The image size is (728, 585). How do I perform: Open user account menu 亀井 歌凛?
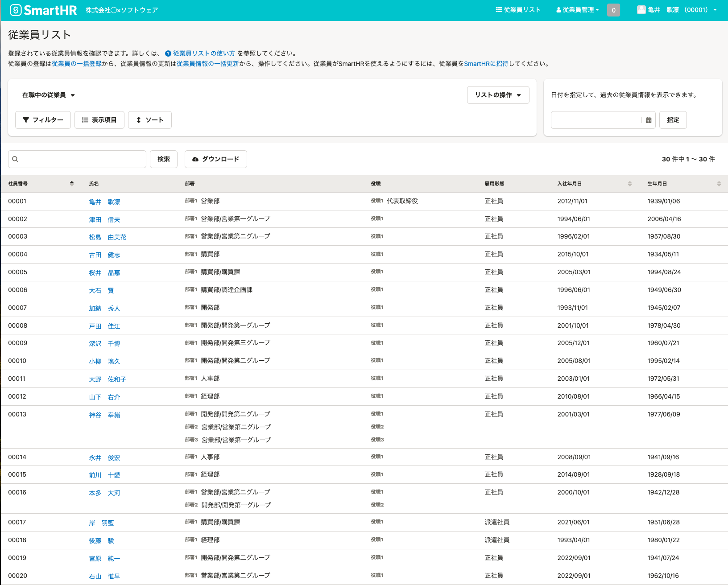[x=677, y=10]
